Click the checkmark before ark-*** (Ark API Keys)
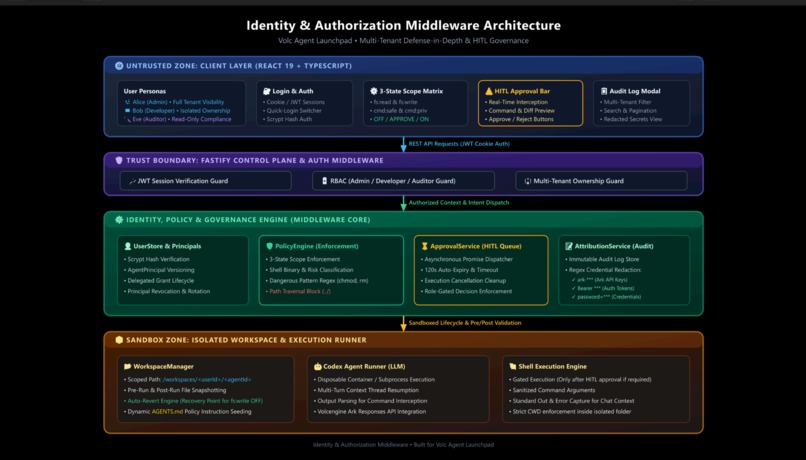Image resolution: width=806 pixels, height=460 pixels. pos(574,280)
